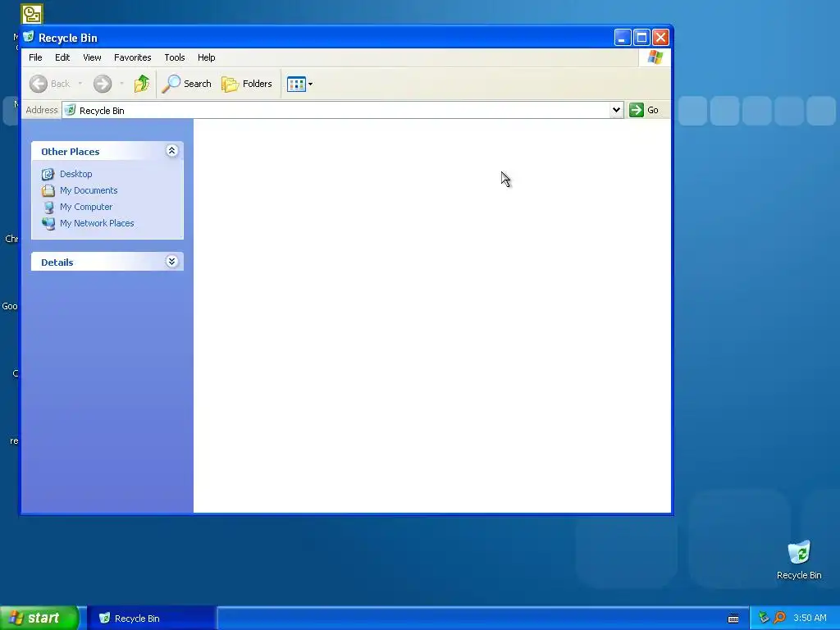
Task: Open the Back history dropdown arrow
Action: click(80, 84)
